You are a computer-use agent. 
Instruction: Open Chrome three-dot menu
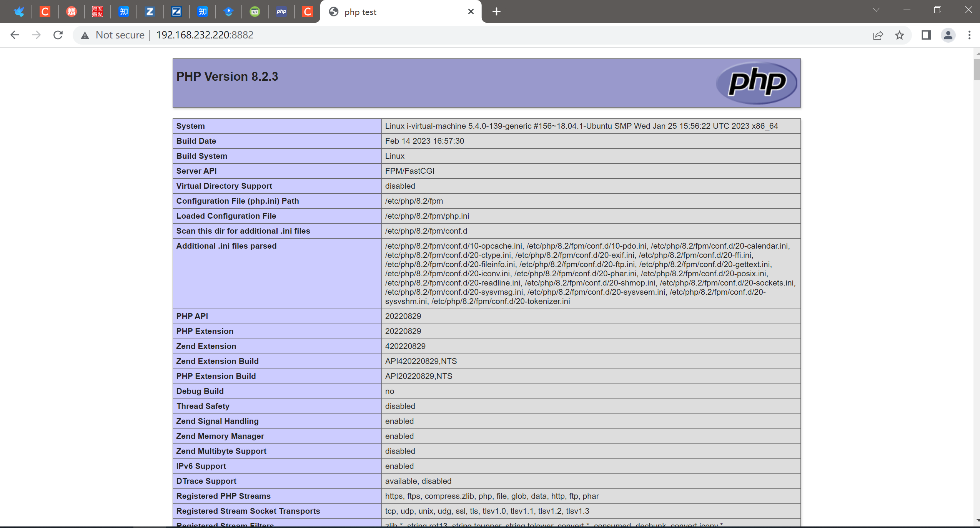[969, 35]
